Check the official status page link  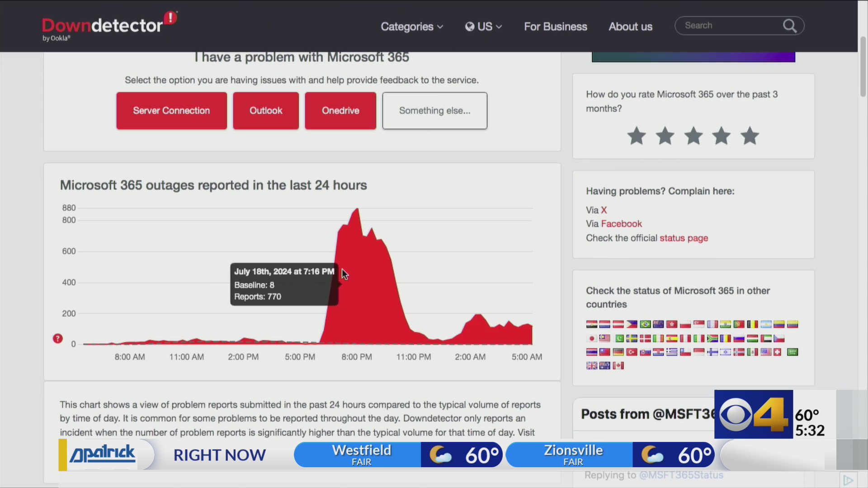pos(684,238)
